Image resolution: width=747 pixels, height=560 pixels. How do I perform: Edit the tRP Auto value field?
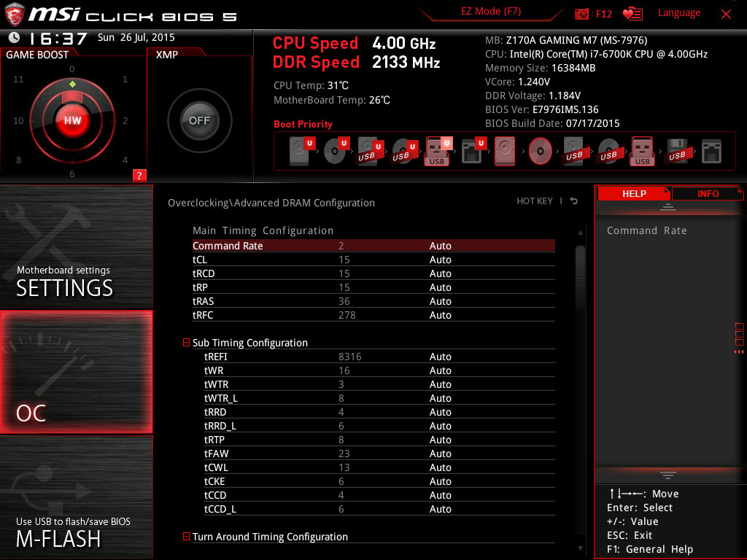440,287
